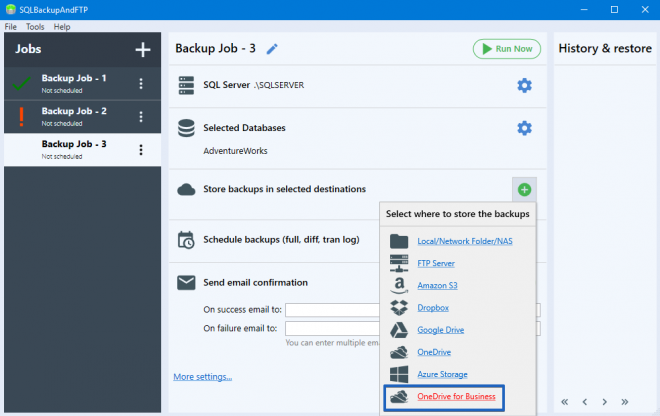
Task: Select Backup Job - 2 in Jobs list
Action: [82, 117]
